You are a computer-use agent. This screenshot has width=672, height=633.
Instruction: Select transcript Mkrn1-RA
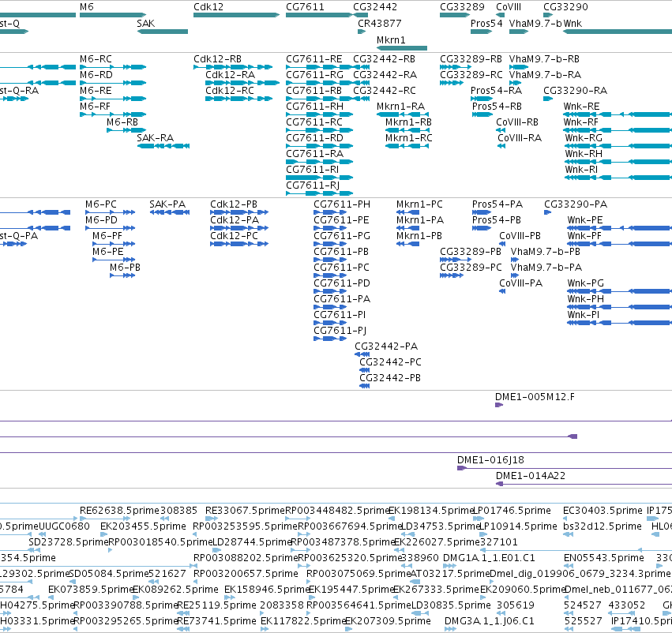(x=403, y=114)
